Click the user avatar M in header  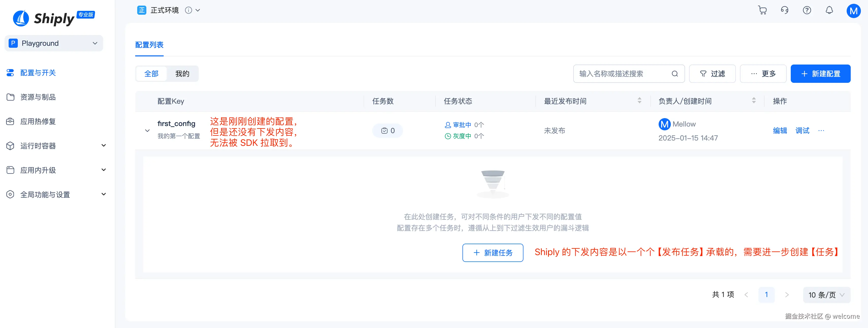point(853,11)
